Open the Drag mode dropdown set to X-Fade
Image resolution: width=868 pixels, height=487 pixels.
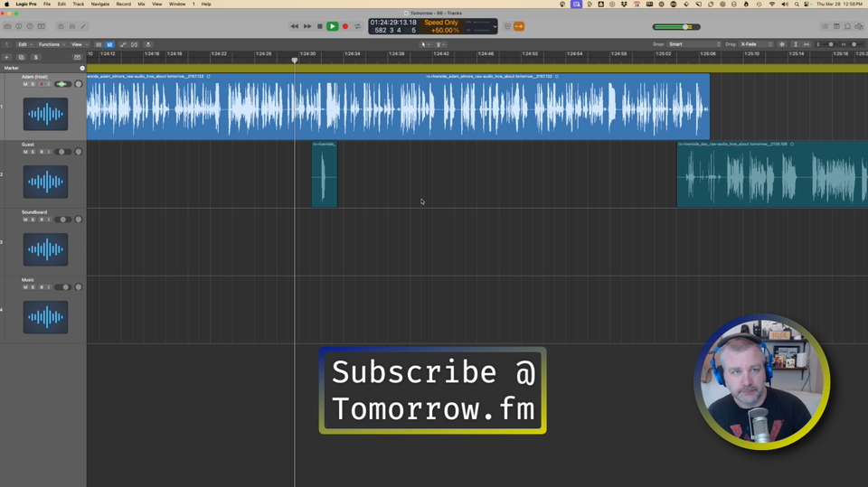point(756,44)
